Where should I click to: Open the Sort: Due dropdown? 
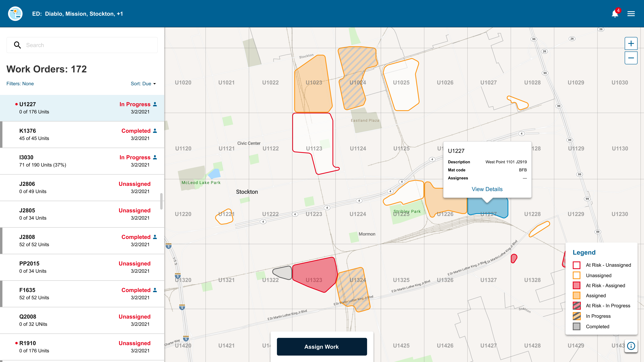[143, 84]
